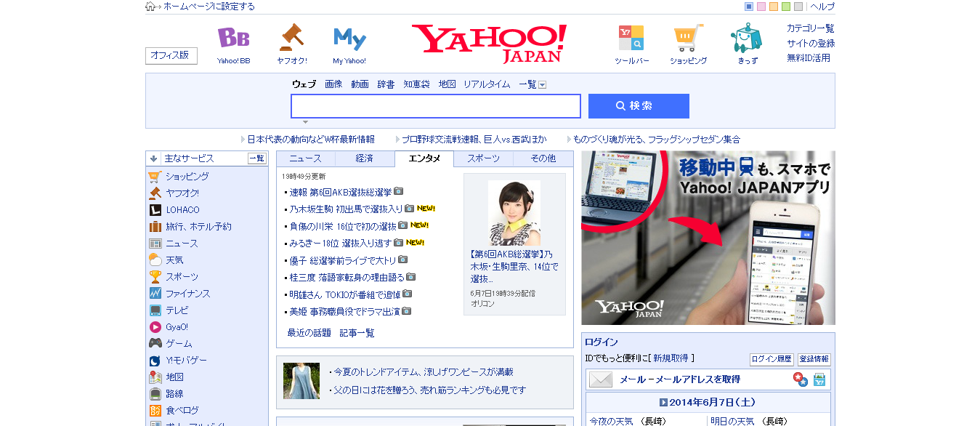
Task: Click the dress thumbnail beside 今夏のトレンドアイテム
Action: click(x=301, y=381)
